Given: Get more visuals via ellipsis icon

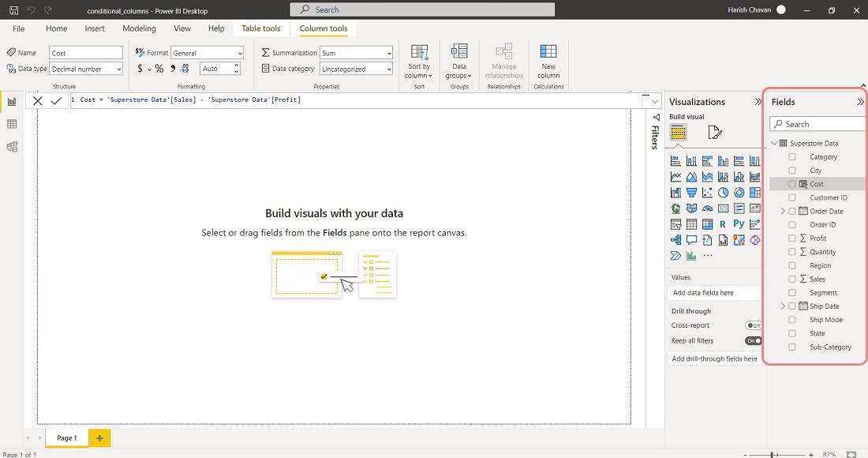Looking at the screenshot, I should coord(708,256).
